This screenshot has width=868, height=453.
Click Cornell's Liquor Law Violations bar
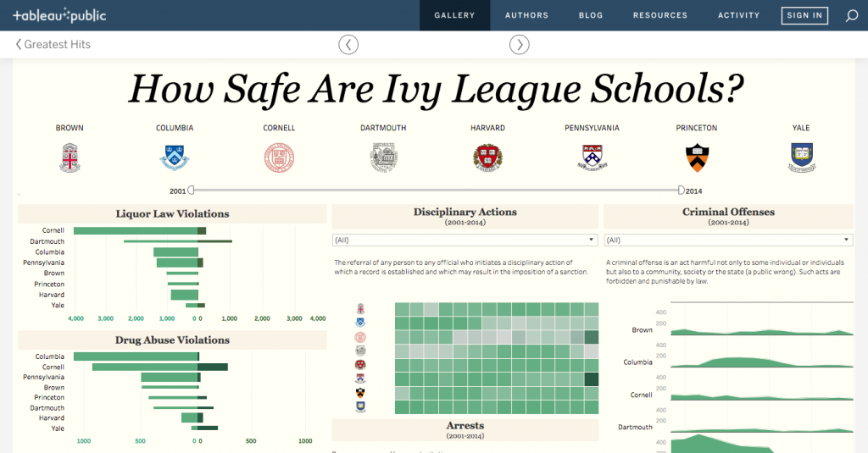coord(140,230)
